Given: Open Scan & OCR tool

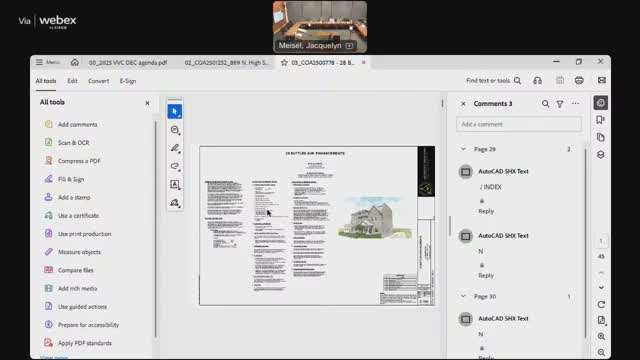Looking at the screenshot, I should point(73,143).
